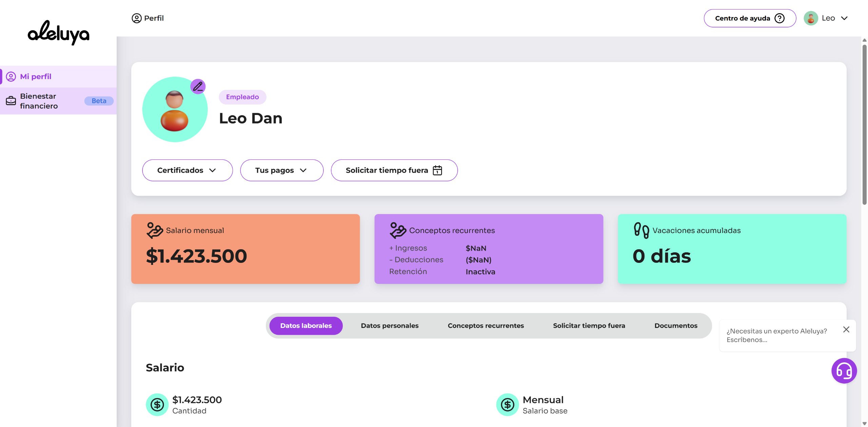This screenshot has height=427, width=868.
Task: Click the Solicitar tiempo fuera button
Action: (394, 170)
